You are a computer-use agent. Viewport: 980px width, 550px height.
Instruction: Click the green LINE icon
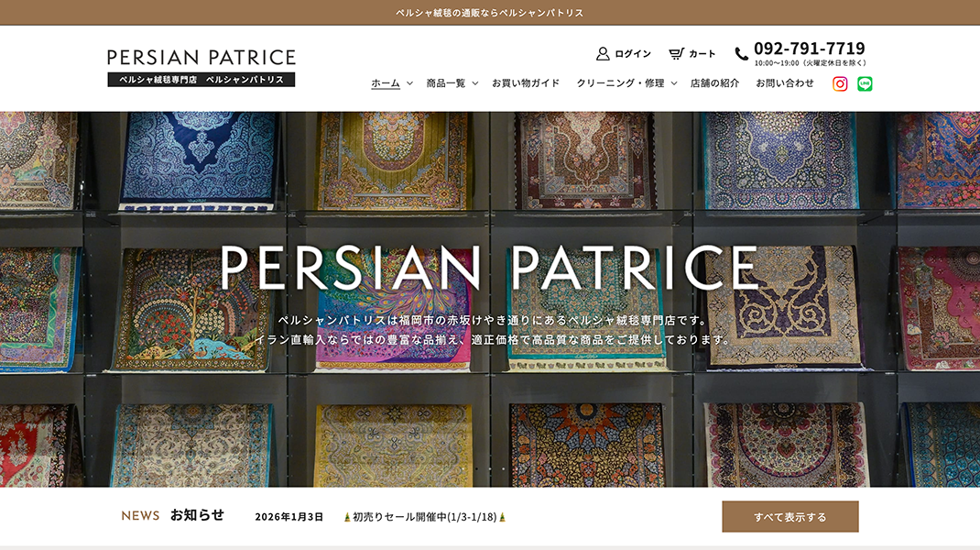point(865,83)
